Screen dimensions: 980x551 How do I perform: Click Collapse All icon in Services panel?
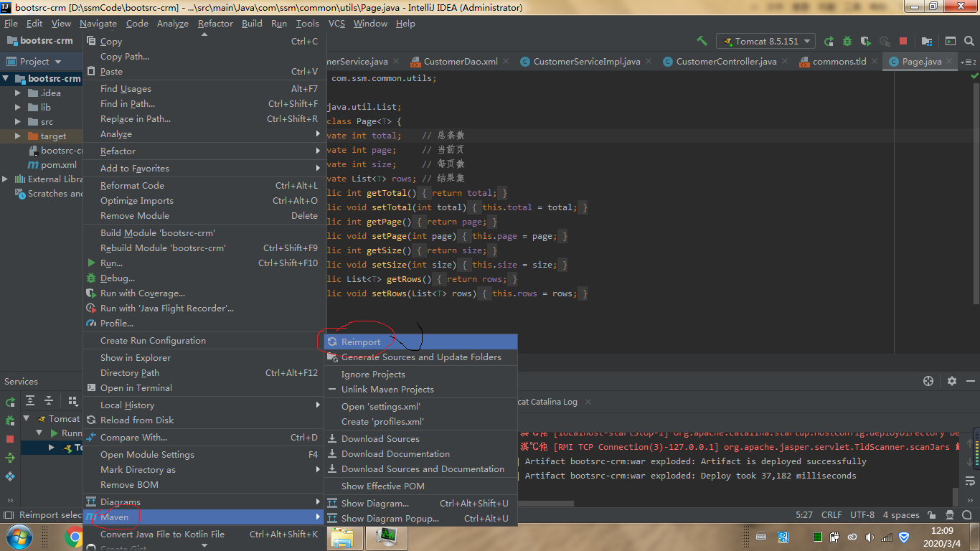[49, 400]
